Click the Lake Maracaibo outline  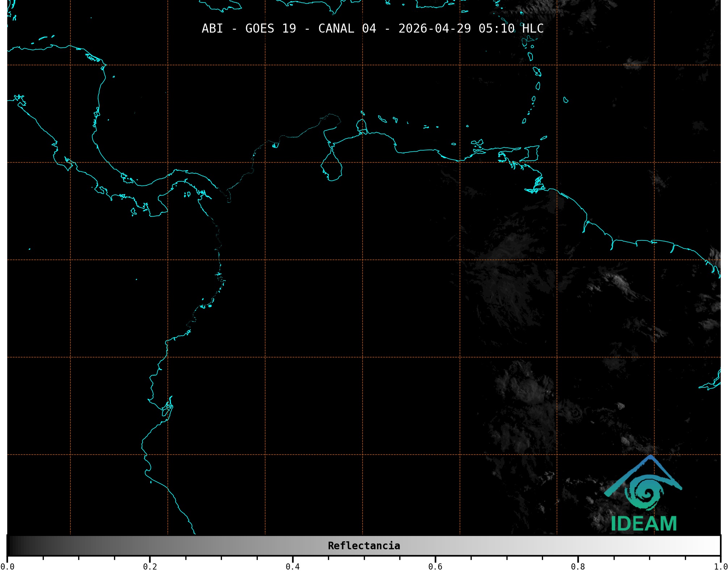coord(331,167)
